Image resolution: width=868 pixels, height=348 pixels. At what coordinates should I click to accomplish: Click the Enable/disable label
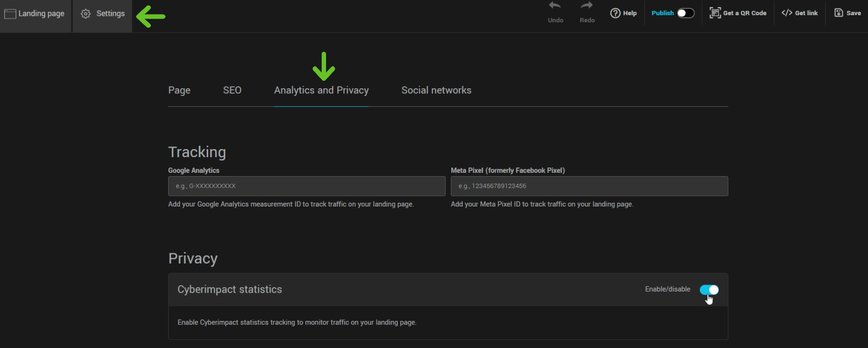(x=667, y=289)
